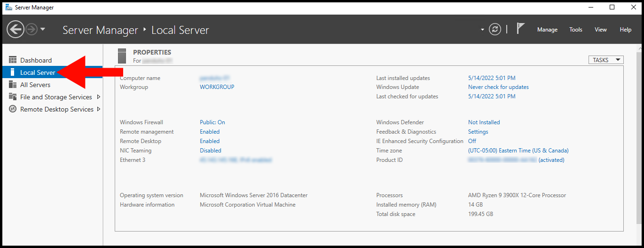Click the forward navigation arrow icon
The width and height of the screenshot is (644, 248).
pyautogui.click(x=31, y=30)
